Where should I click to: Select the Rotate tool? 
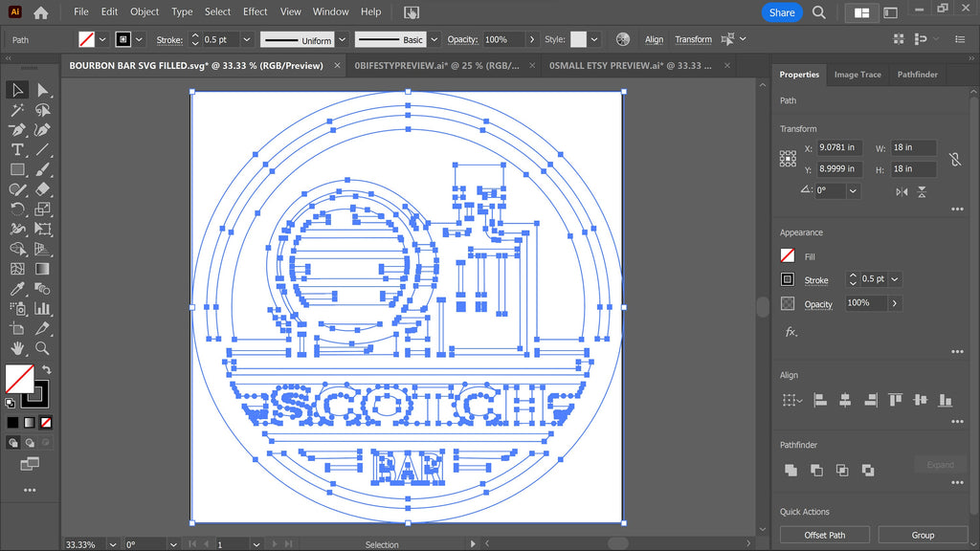[x=17, y=209]
